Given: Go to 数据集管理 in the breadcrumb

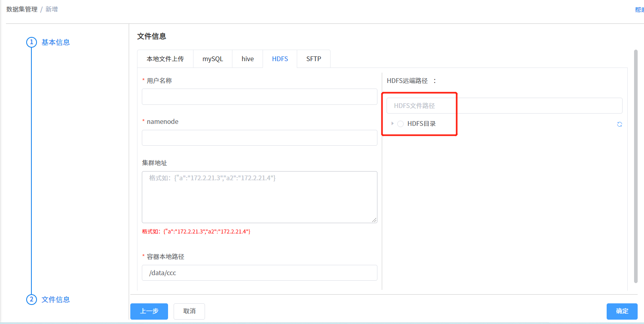Looking at the screenshot, I should [x=22, y=9].
